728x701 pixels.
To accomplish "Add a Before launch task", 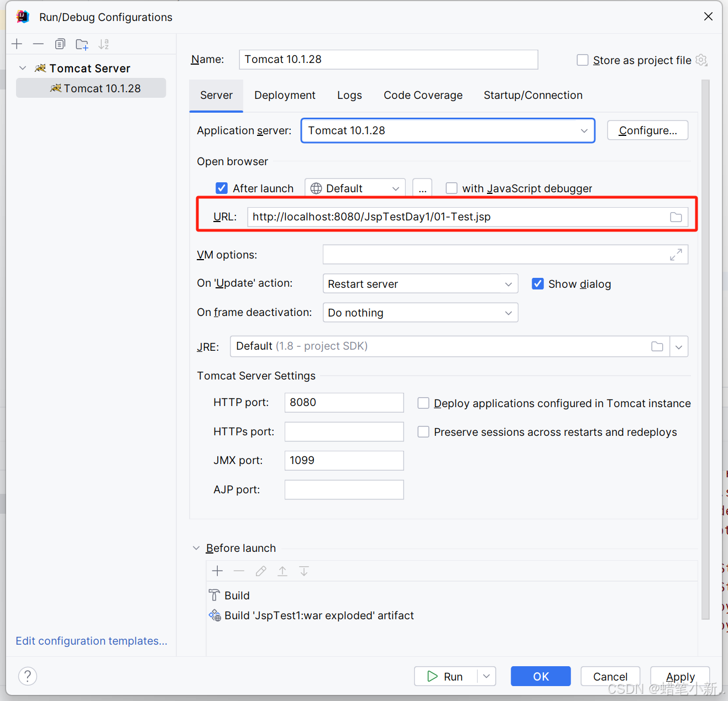I will 218,571.
